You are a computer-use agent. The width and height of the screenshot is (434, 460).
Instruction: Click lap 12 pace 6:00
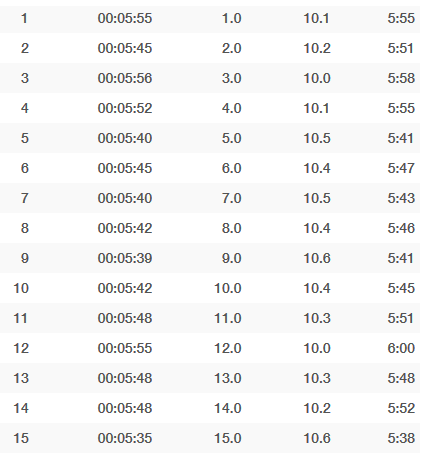(401, 348)
